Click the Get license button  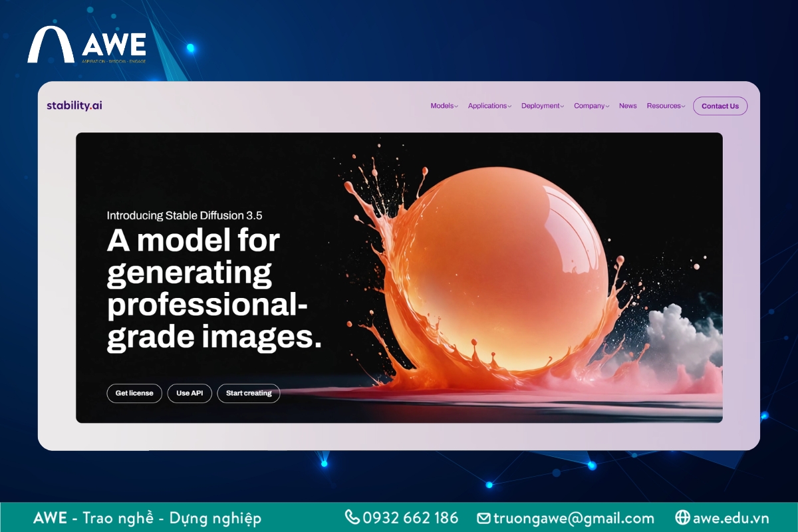click(x=134, y=393)
